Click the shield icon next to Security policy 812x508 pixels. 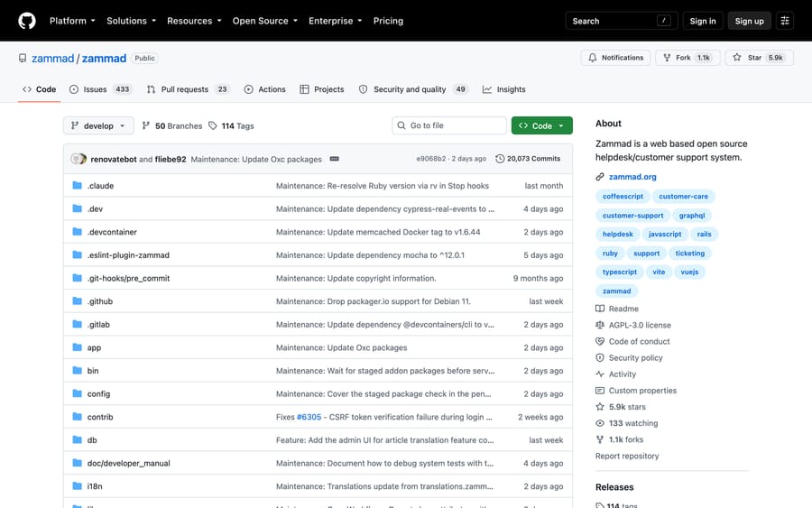pyautogui.click(x=600, y=357)
